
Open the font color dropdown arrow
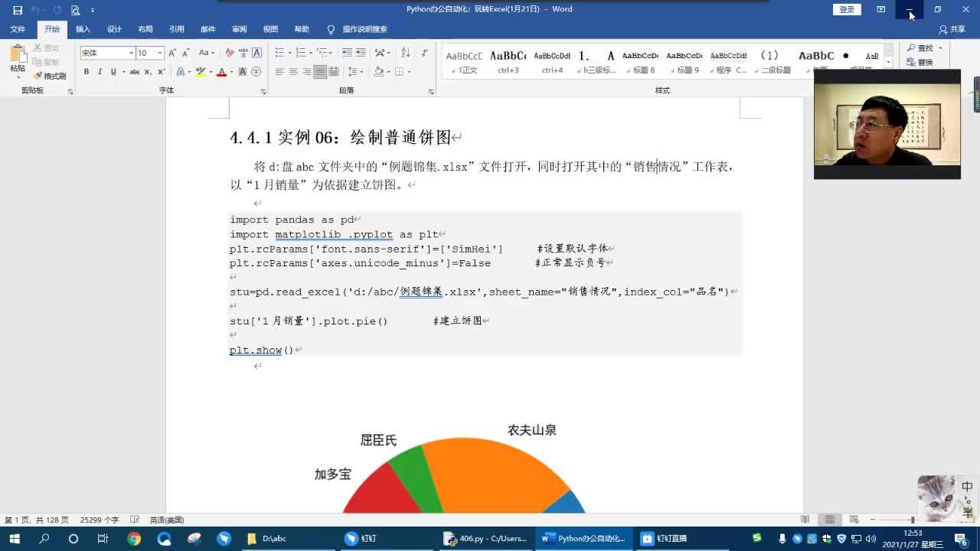230,72
